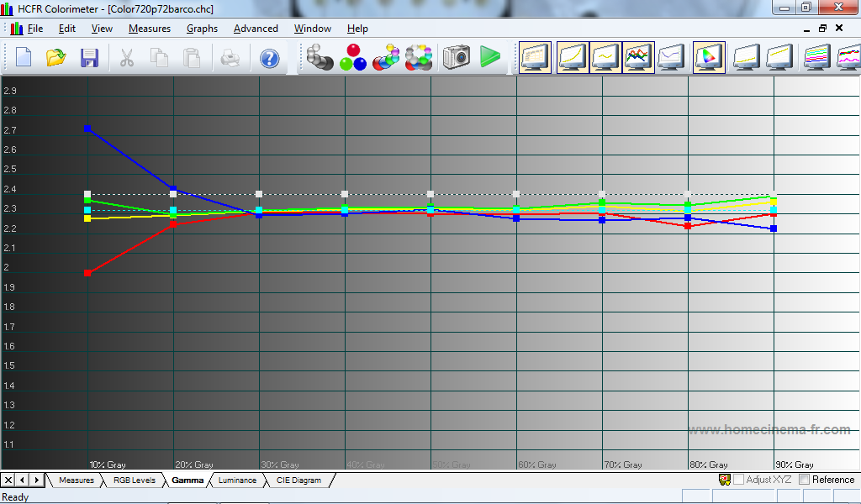The image size is (861, 504).
Task: Toggle the yellow wavy-line view icon
Action: [605, 58]
